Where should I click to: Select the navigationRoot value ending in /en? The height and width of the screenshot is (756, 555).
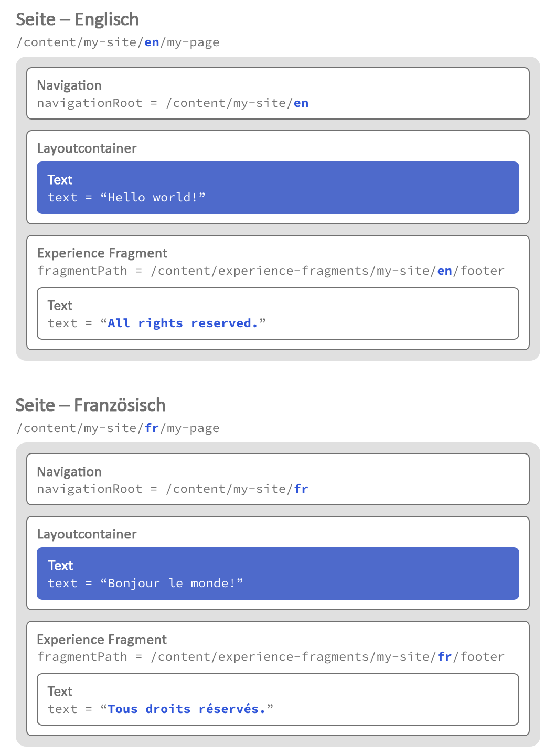[237, 103]
